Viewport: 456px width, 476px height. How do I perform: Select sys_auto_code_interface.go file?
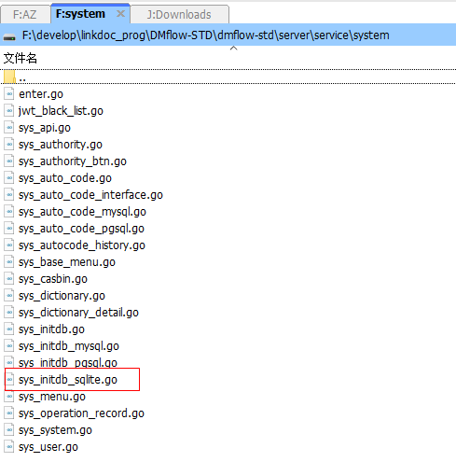(90, 195)
